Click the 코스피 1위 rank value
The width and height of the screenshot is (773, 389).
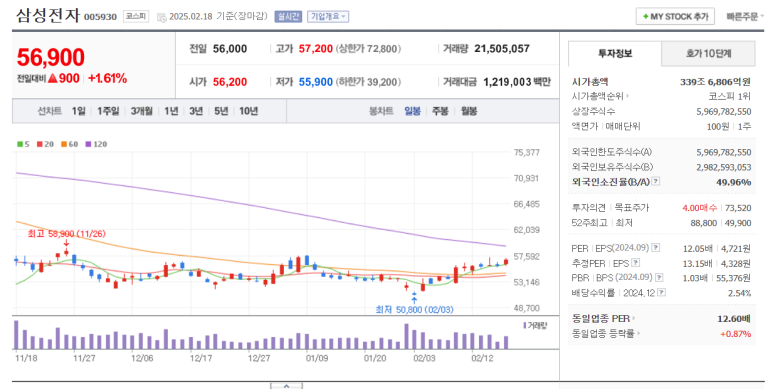pos(730,96)
